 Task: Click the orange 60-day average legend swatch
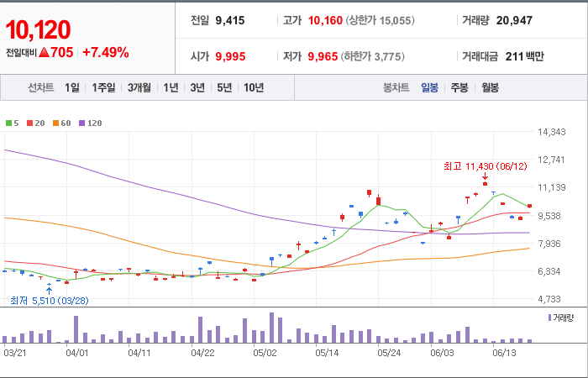[x=56, y=123]
